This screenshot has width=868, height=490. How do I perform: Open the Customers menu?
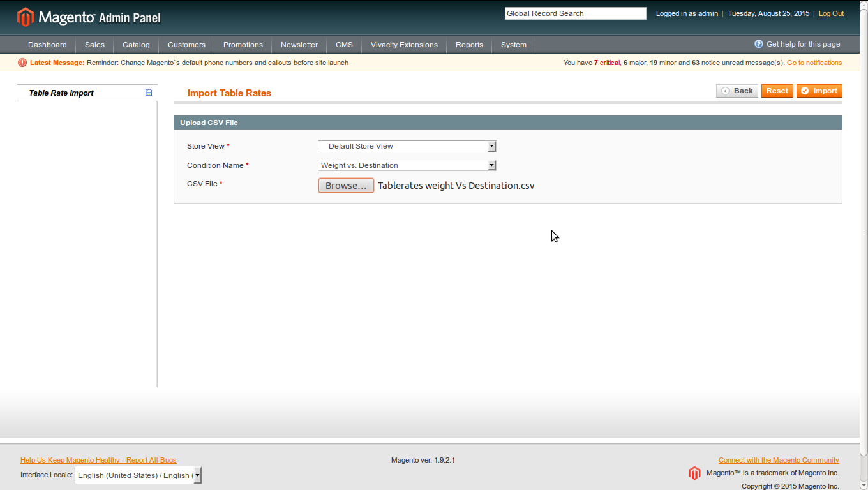pyautogui.click(x=186, y=45)
